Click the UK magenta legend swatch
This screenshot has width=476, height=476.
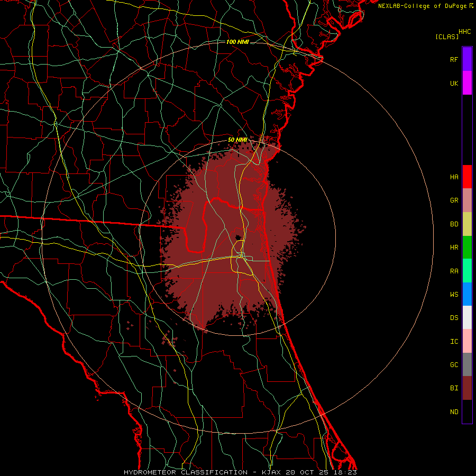(467, 83)
